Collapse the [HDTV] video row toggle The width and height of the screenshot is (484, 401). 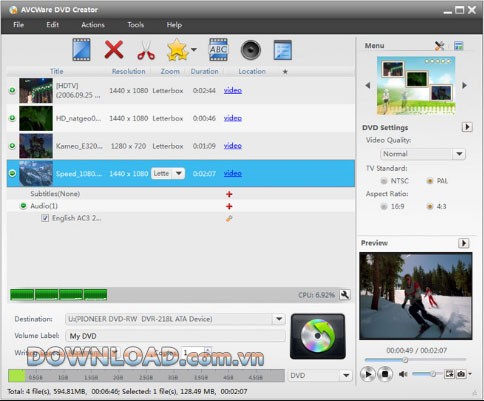click(x=12, y=90)
